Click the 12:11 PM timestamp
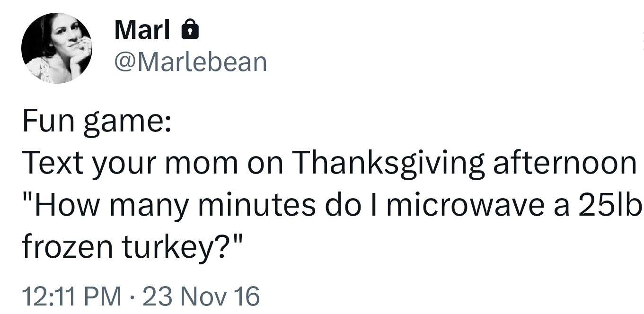Screen dimensions: 644x314 71,297
